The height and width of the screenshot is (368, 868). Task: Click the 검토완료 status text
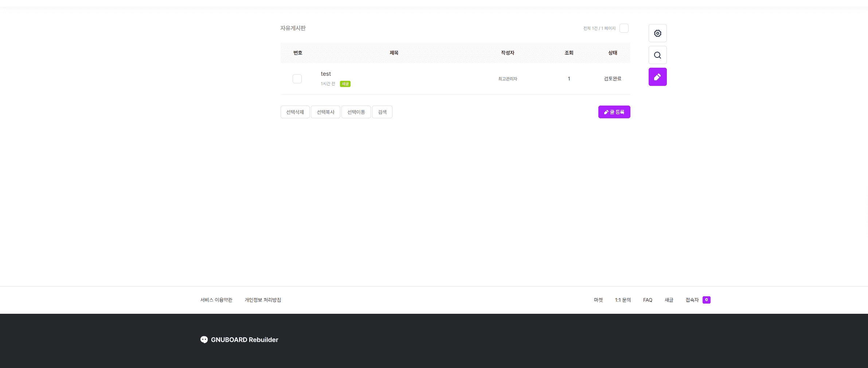pyautogui.click(x=613, y=79)
